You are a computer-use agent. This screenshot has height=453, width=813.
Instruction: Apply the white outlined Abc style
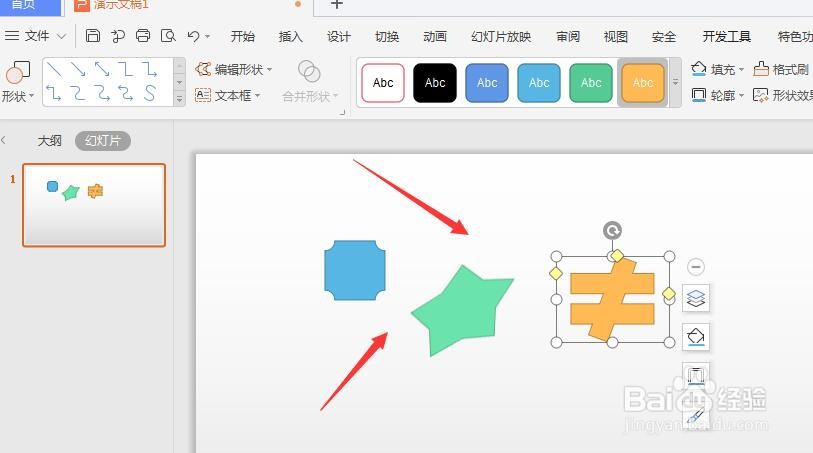(x=383, y=82)
